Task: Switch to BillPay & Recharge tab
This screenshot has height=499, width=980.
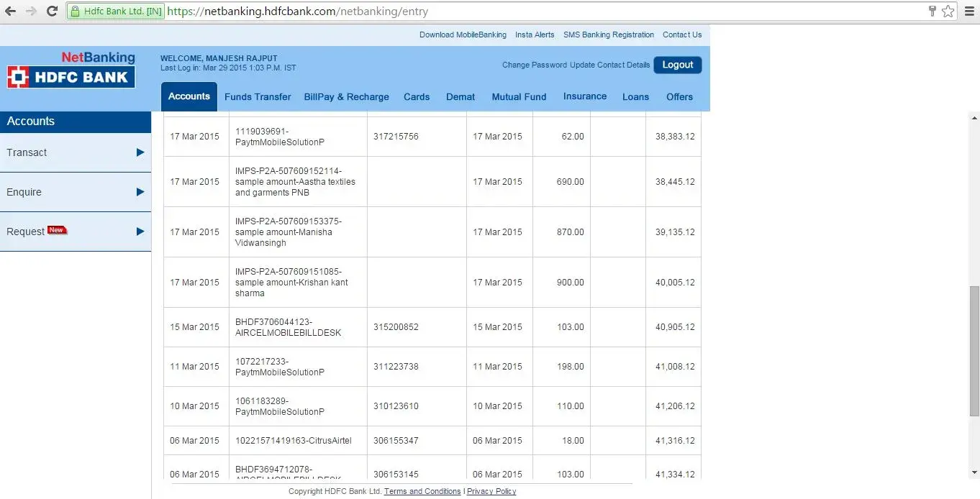Action: 346,97
